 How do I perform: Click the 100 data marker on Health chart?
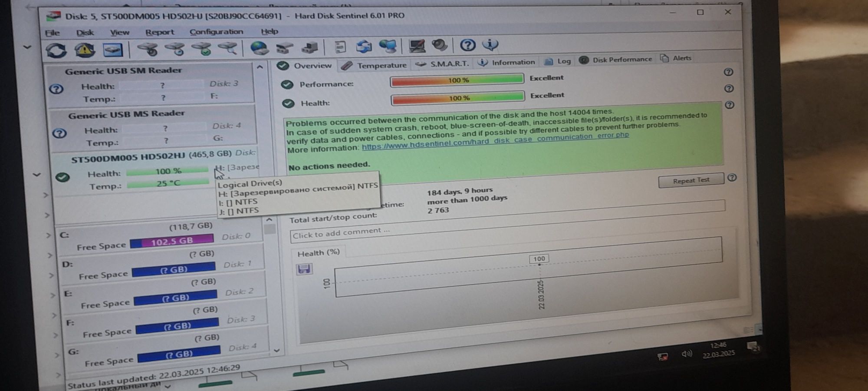[539, 259]
